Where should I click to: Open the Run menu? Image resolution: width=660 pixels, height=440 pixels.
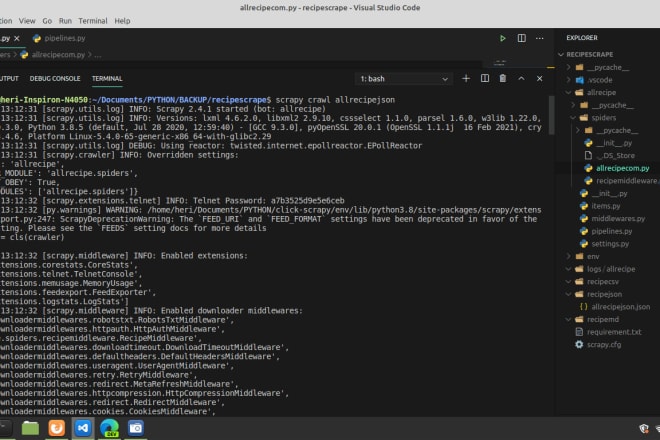tap(65, 21)
